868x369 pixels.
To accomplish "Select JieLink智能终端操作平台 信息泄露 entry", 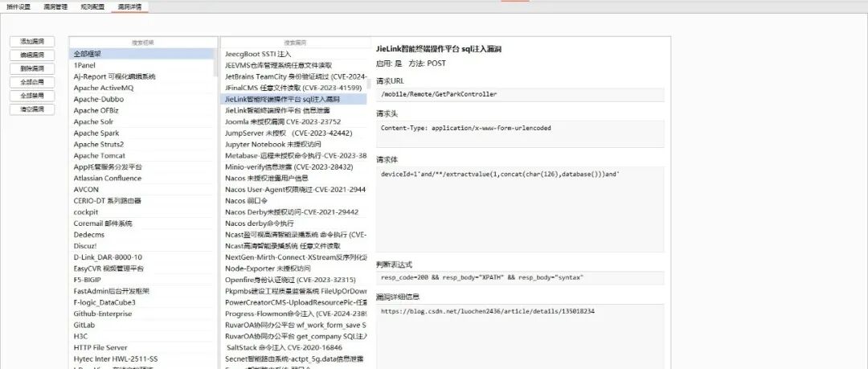I will 294,110.
